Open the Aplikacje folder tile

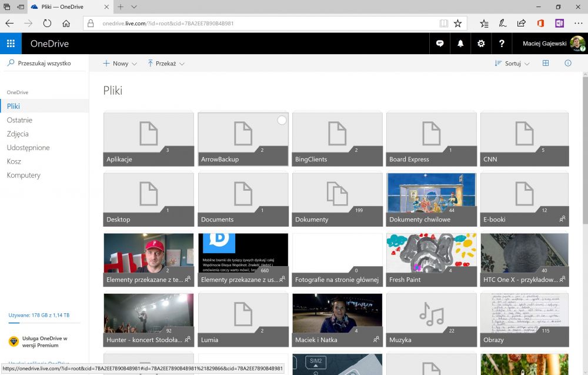pyautogui.click(x=149, y=140)
